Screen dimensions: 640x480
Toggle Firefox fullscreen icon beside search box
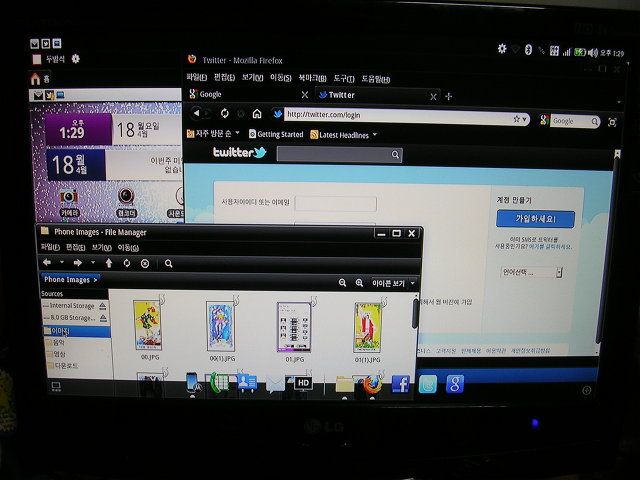tap(612, 122)
